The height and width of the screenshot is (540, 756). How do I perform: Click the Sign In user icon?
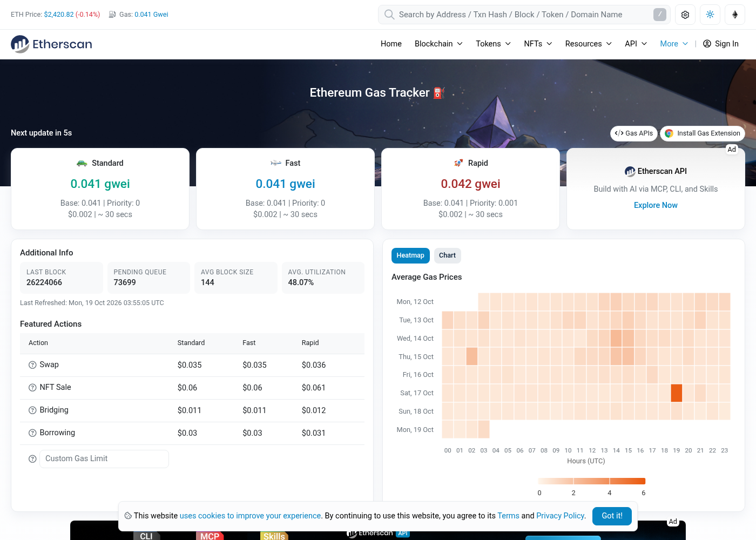(x=707, y=44)
